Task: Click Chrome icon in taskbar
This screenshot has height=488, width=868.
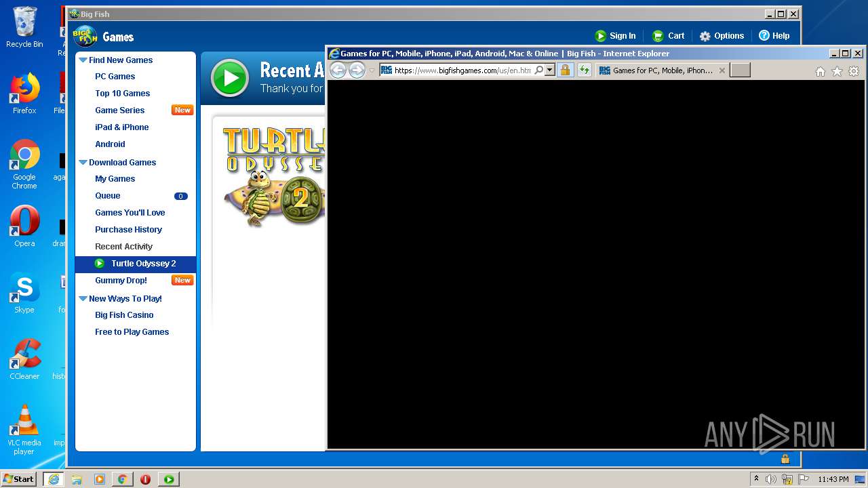Action: tap(122, 479)
